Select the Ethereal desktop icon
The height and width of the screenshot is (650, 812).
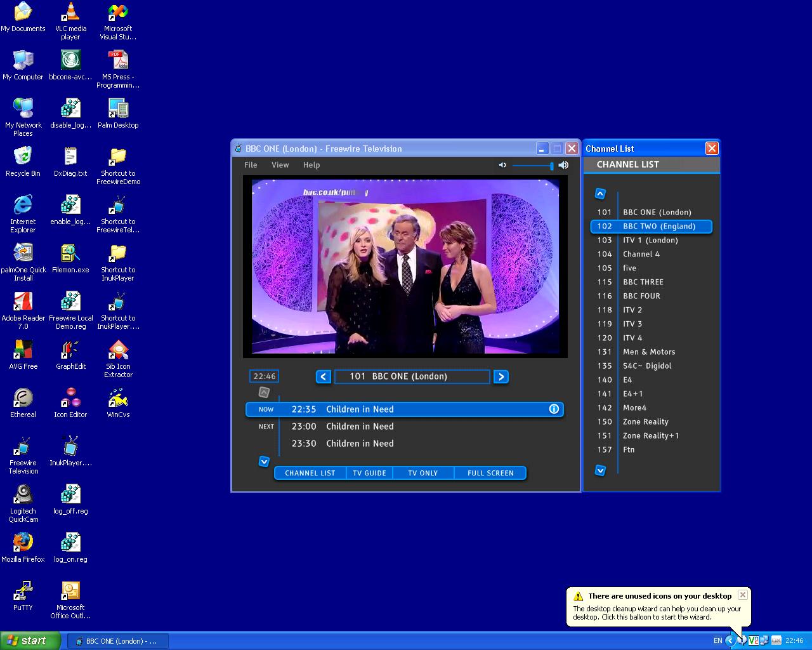pyautogui.click(x=23, y=404)
